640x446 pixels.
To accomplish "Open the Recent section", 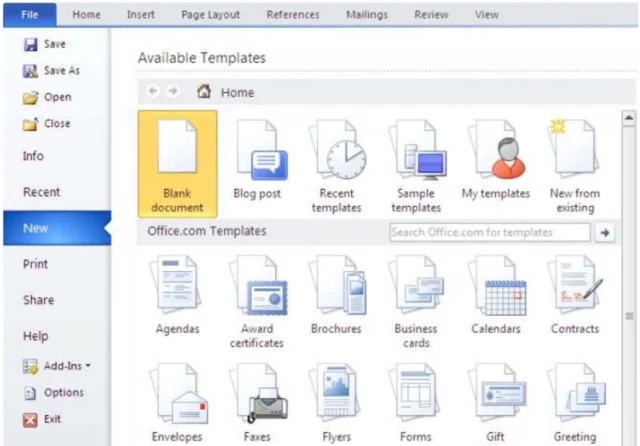I will pyautogui.click(x=42, y=192).
